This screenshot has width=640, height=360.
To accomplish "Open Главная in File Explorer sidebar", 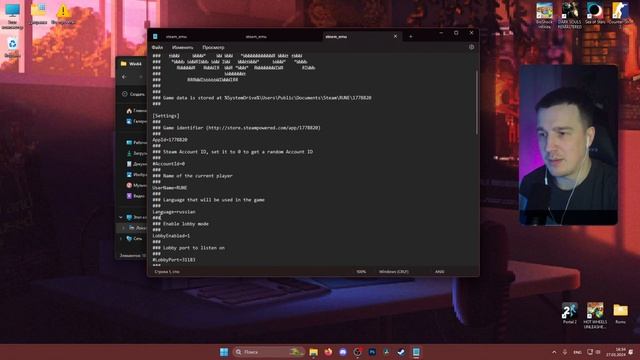I will [x=136, y=111].
